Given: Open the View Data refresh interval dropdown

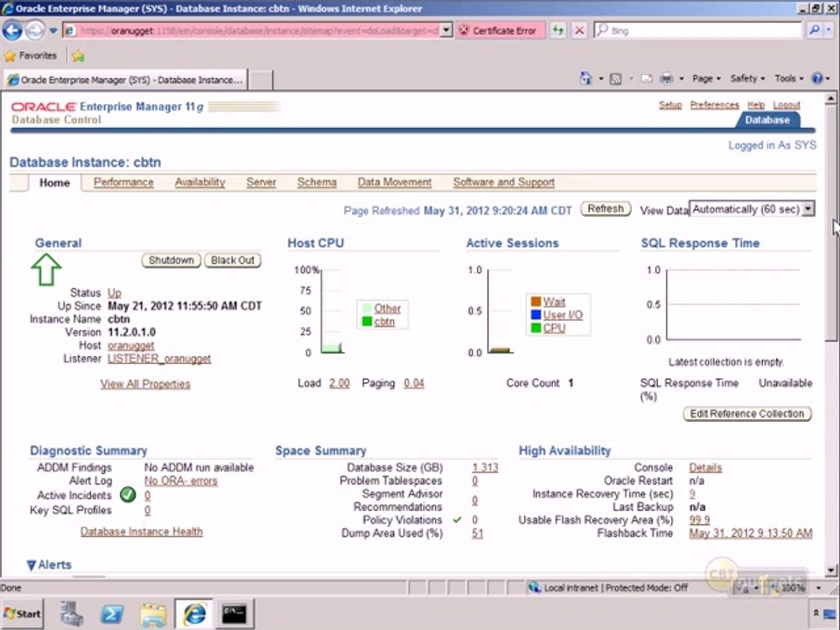Looking at the screenshot, I should point(752,209).
